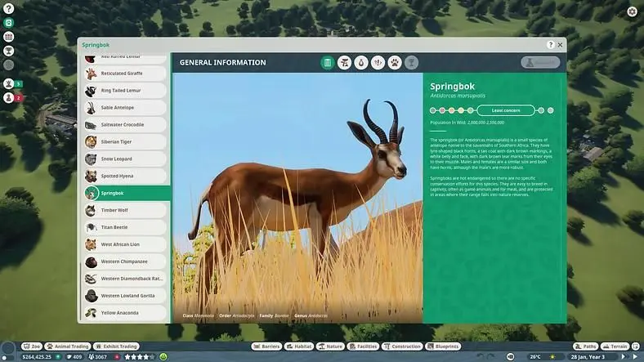Image resolution: width=644 pixels, height=362 pixels.
Task: Select Western Diamondback Rattlesnake entry
Action: (125, 279)
